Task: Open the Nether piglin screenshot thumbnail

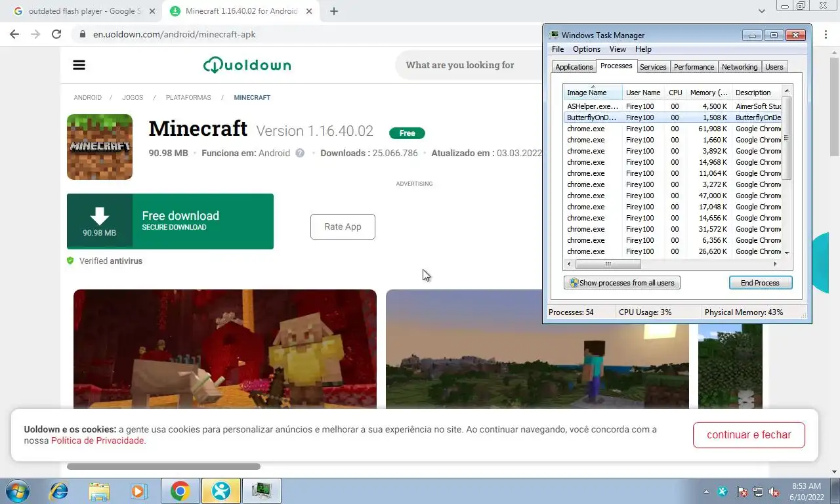Action: click(x=225, y=348)
